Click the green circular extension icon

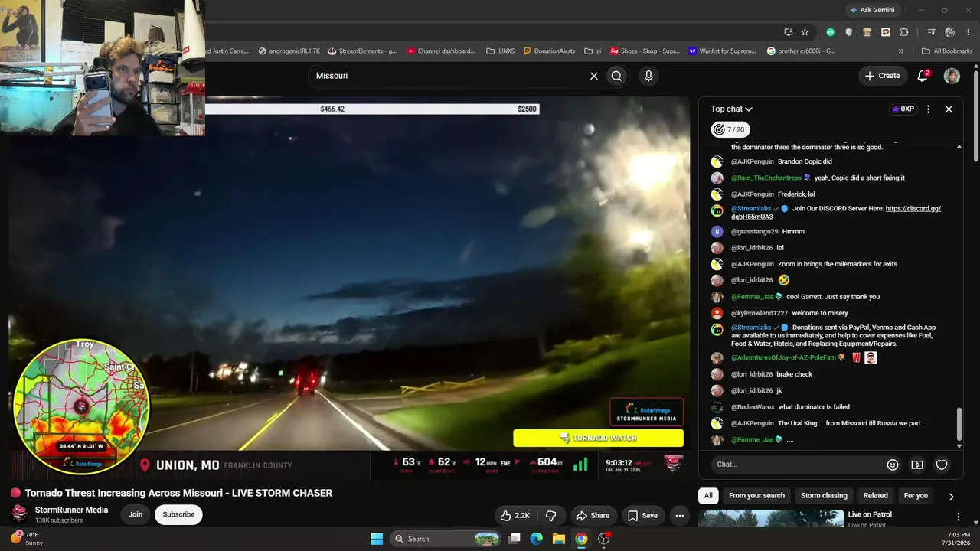[830, 32]
